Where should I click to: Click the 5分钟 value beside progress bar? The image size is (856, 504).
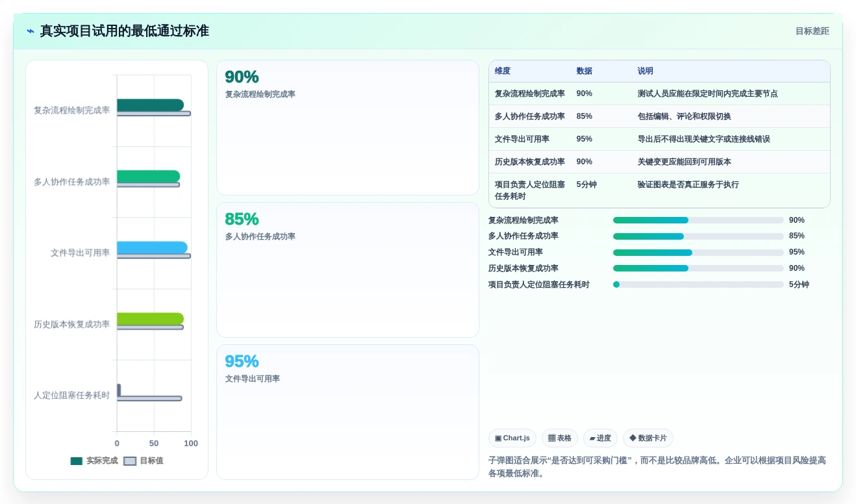pos(799,284)
